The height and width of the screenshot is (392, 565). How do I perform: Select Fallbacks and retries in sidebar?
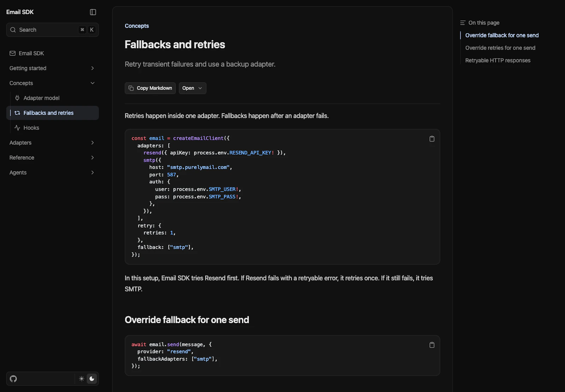[x=52, y=113]
